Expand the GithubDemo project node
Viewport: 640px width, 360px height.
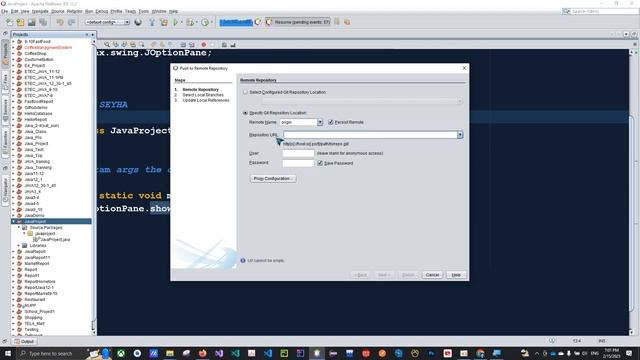[x=13, y=107]
